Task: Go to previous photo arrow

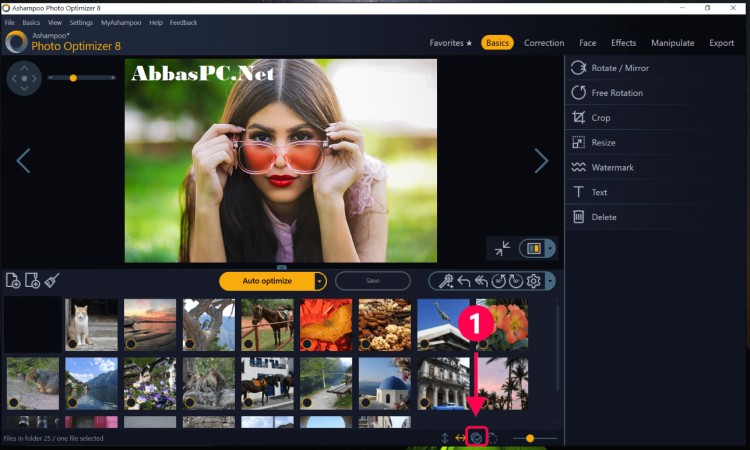Action: click(x=23, y=161)
